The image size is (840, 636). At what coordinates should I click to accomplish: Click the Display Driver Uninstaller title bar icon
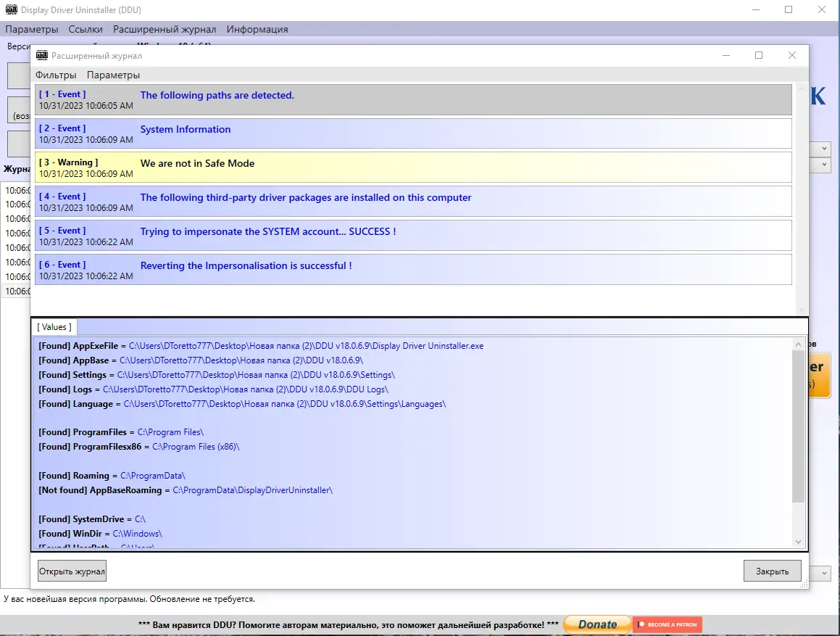click(12, 9)
